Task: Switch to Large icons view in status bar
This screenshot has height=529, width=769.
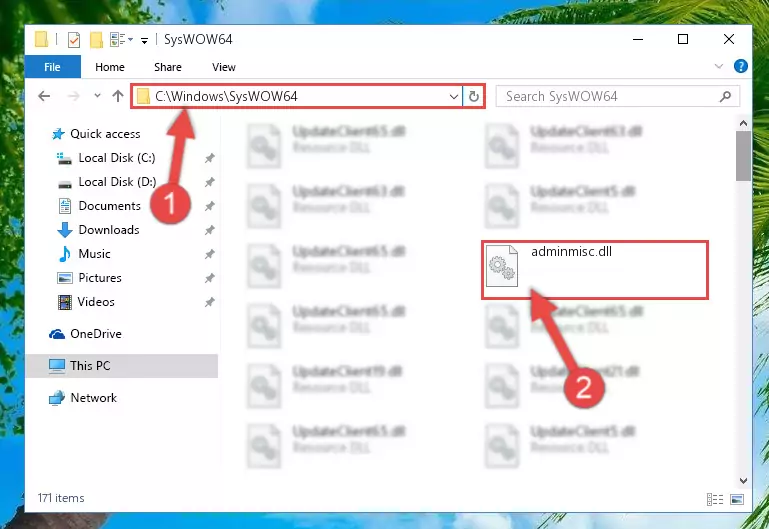Action: click(x=737, y=500)
